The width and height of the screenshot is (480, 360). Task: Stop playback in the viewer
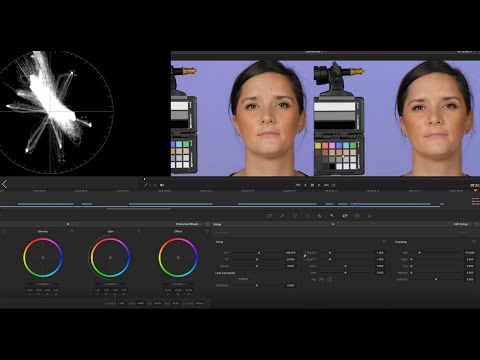click(312, 185)
